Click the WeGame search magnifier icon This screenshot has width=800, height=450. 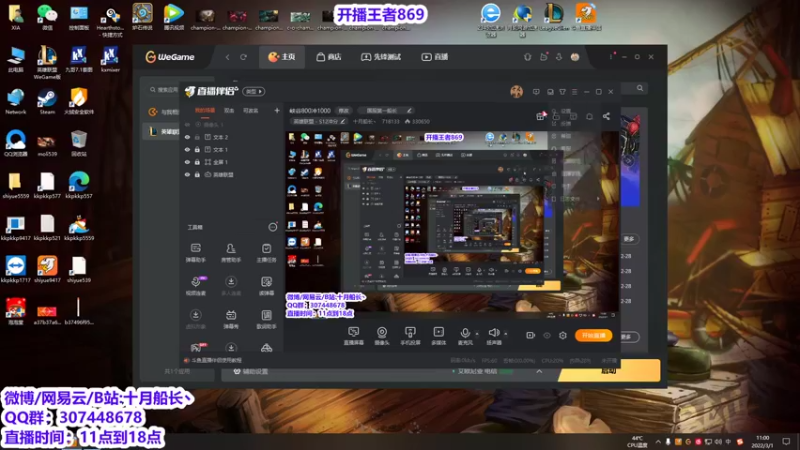pos(640,88)
